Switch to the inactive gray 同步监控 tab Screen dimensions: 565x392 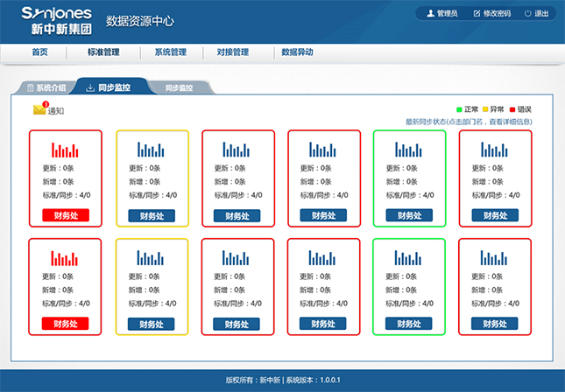179,88
